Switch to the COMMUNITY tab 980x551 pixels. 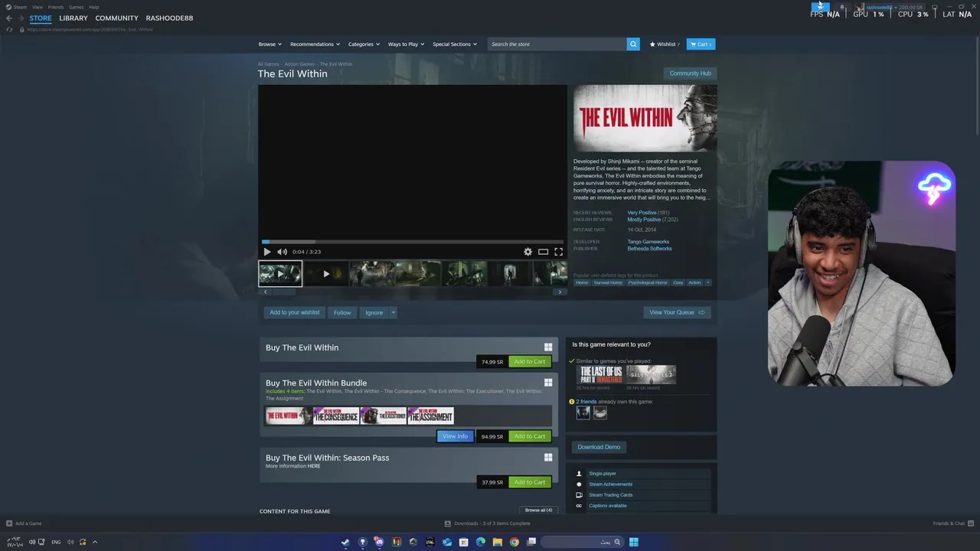(x=116, y=18)
